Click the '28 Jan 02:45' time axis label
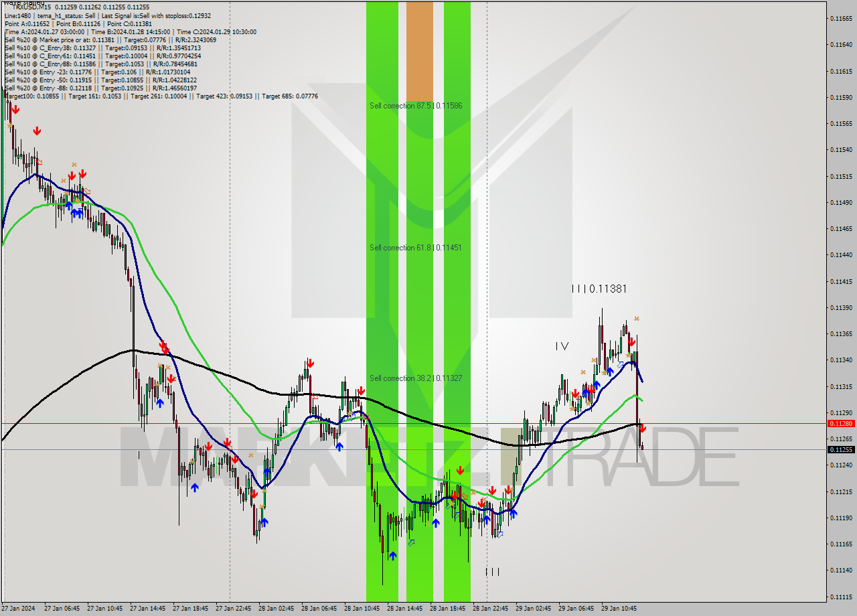 click(x=277, y=609)
